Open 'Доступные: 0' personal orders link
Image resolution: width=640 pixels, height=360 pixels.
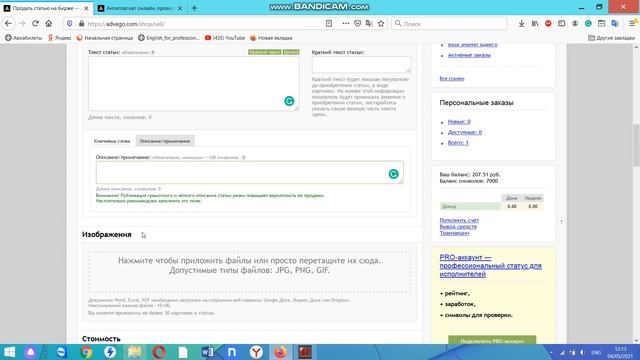[464, 132]
